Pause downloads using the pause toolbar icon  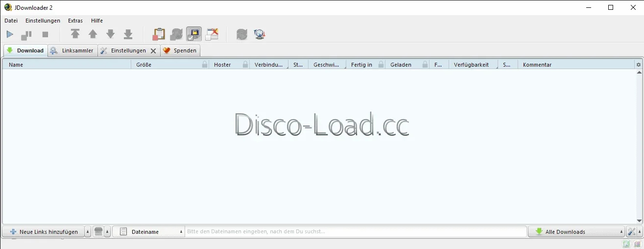click(26, 34)
